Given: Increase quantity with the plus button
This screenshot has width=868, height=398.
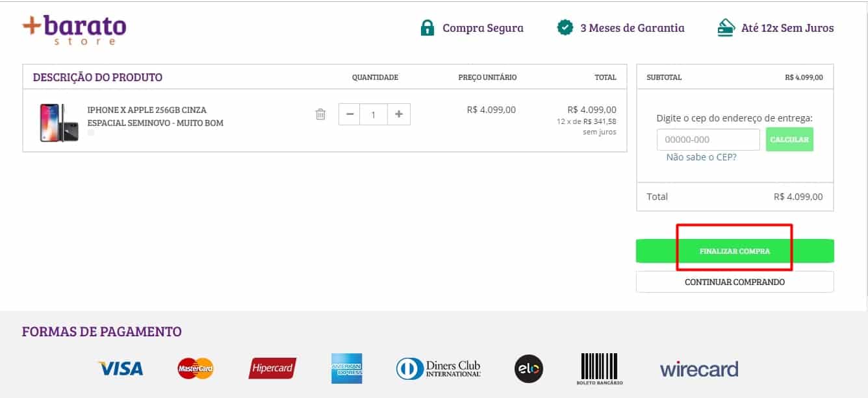Looking at the screenshot, I should click(398, 114).
